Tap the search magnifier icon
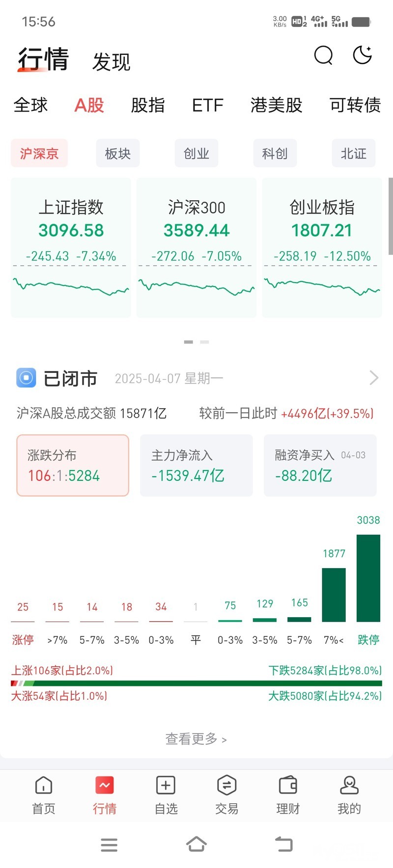 click(323, 55)
